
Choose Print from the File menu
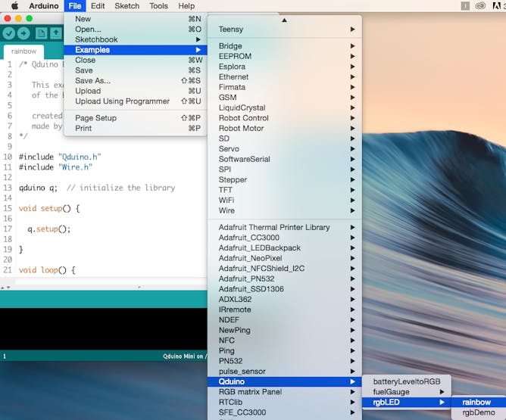pyautogui.click(x=136, y=129)
